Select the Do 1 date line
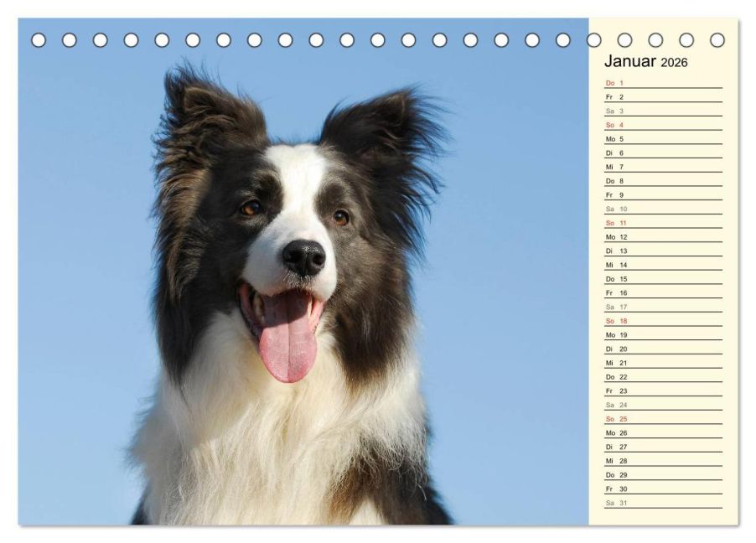Image resolution: width=756 pixels, height=543 pixels. pos(663,83)
